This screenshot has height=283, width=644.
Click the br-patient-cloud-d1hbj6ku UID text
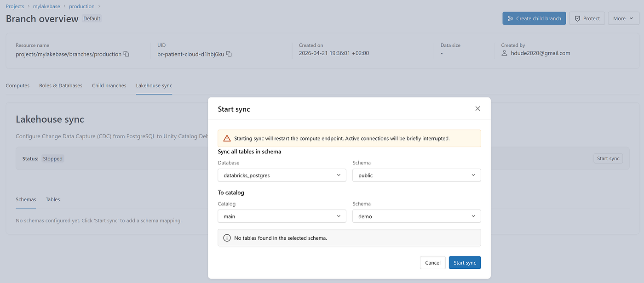190,54
